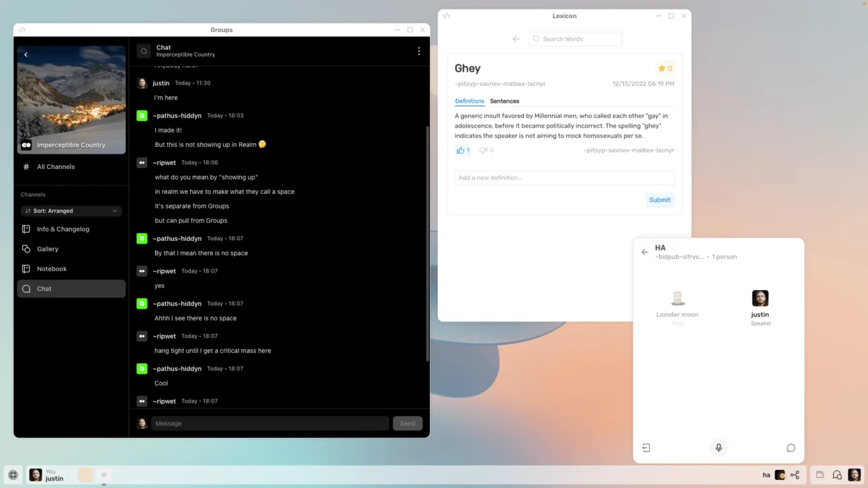The width and height of the screenshot is (868, 488).
Task: Select the Definitions tab in Lexicon
Action: pos(470,101)
